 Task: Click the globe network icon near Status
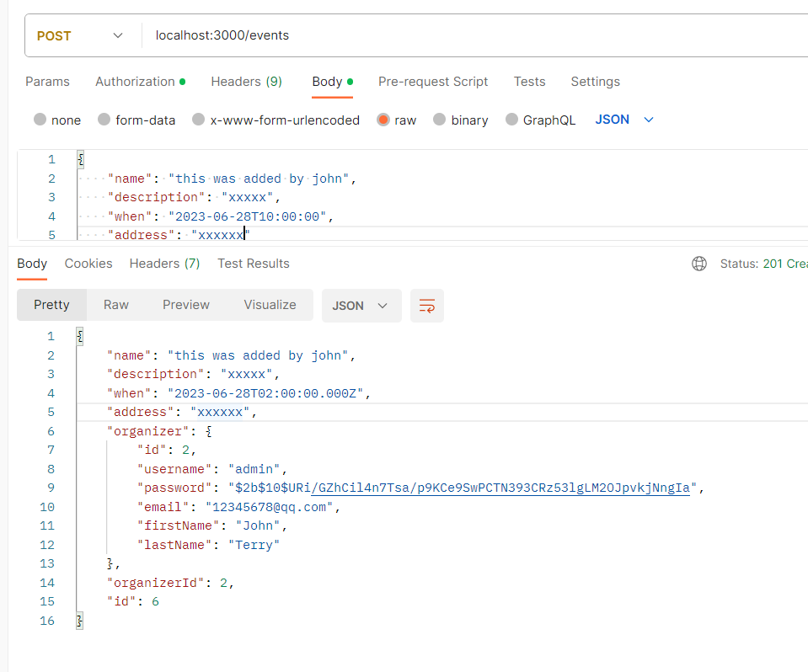click(x=699, y=264)
